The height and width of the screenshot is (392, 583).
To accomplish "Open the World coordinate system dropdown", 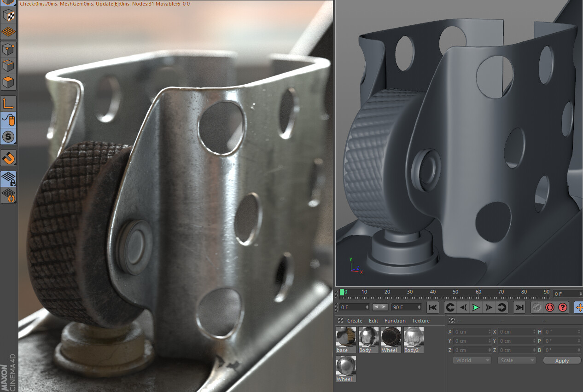I will 472,360.
